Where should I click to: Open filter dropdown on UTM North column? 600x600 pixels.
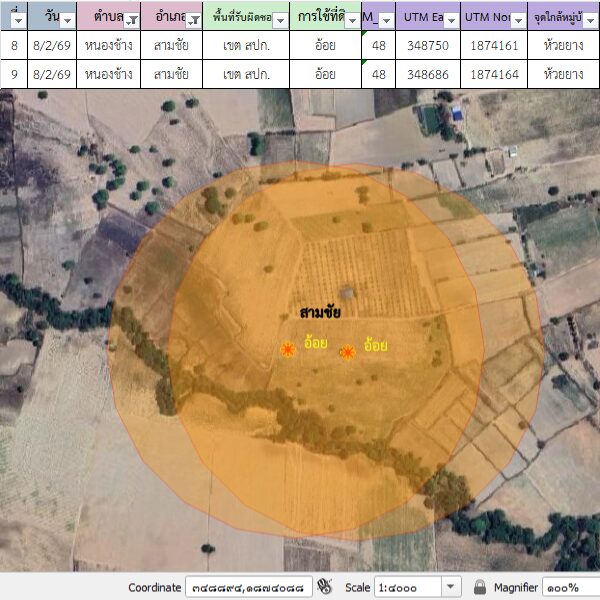click(x=518, y=20)
